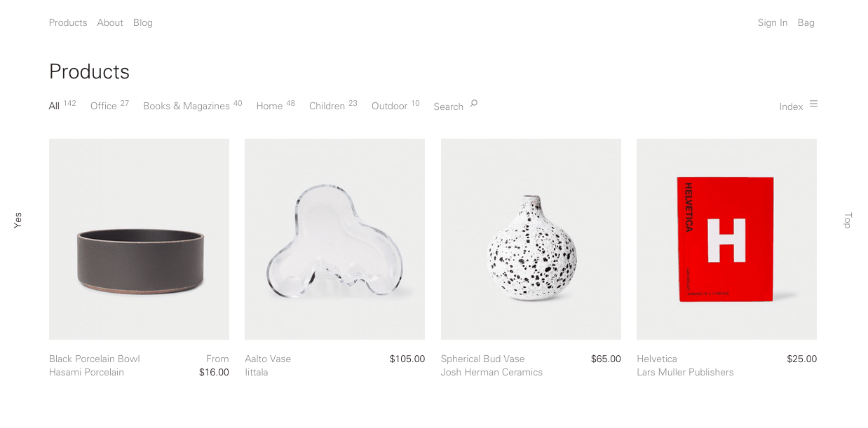Go to the About page

click(110, 22)
